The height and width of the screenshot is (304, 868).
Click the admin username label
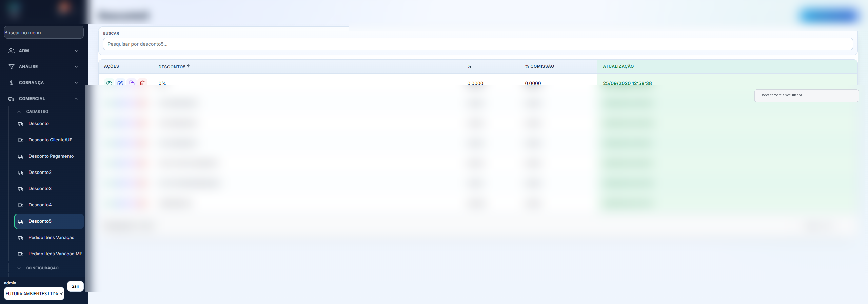point(10,283)
